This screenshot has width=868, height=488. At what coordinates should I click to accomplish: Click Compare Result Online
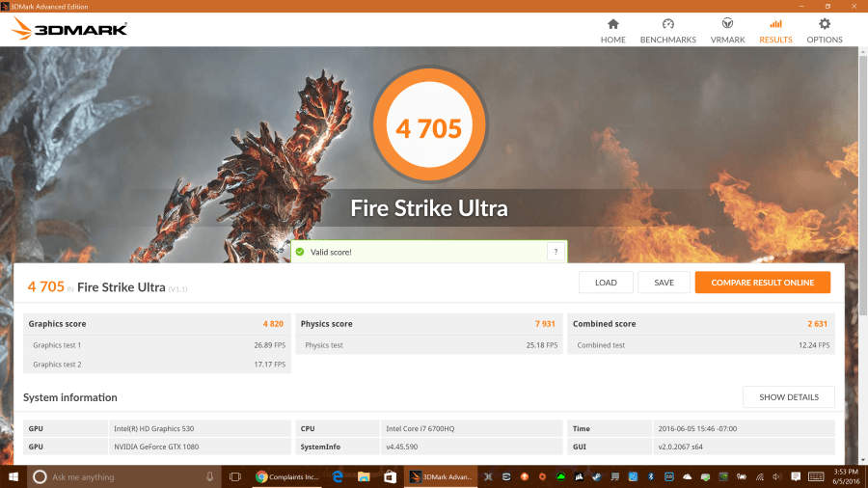tap(762, 283)
